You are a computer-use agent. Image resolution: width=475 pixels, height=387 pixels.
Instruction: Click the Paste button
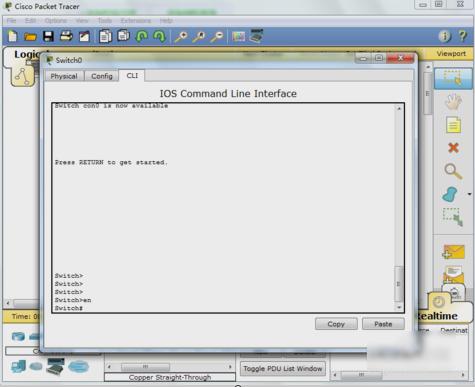pyautogui.click(x=383, y=324)
